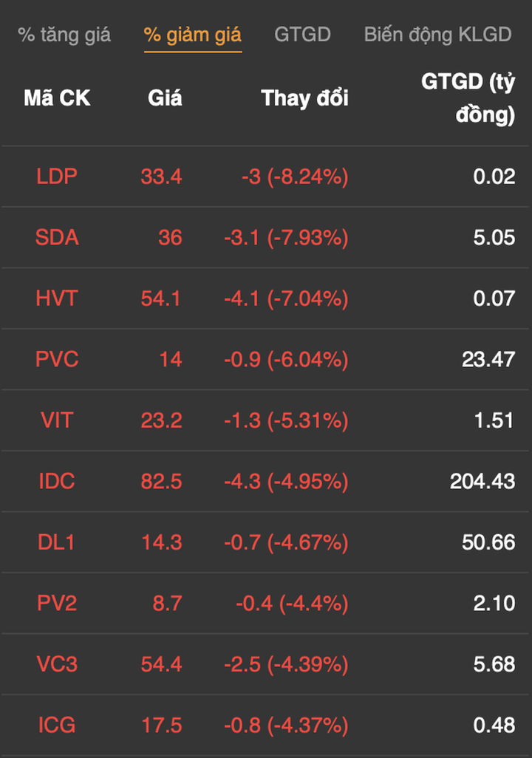Click the Giá column header
This screenshot has height=758, width=532.
coord(165,98)
